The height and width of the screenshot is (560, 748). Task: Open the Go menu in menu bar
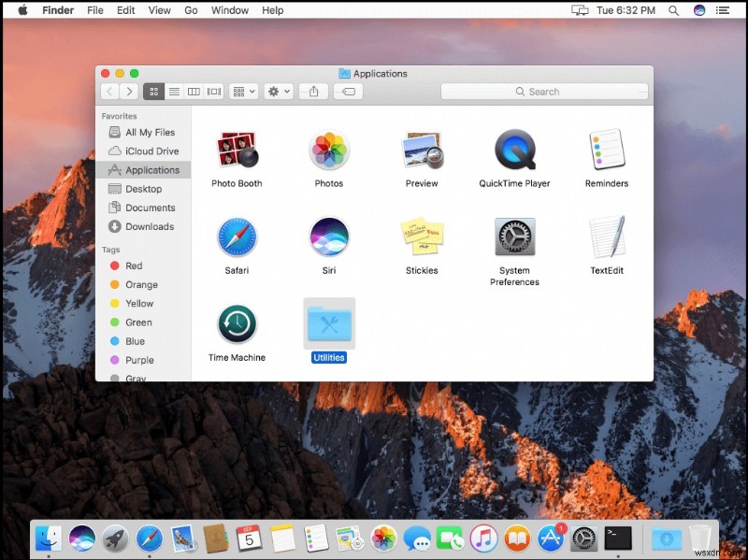click(191, 10)
